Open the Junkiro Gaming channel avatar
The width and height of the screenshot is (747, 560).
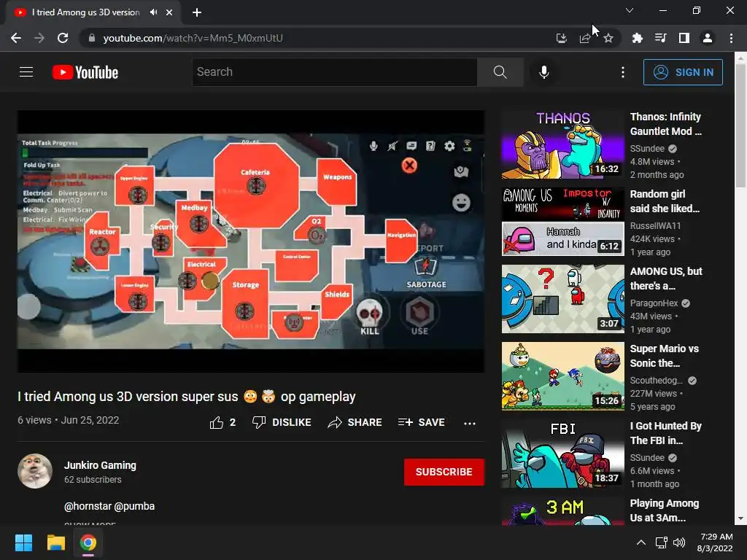[x=35, y=471]
